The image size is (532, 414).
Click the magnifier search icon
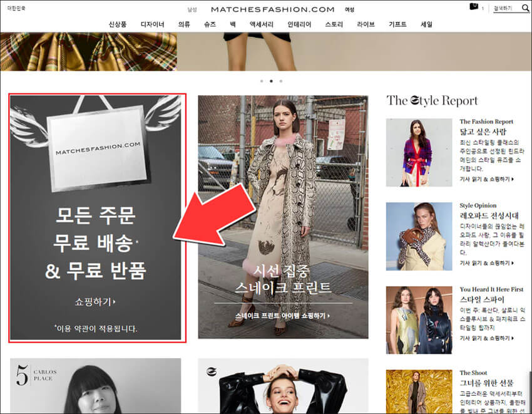tap(525, 8)
